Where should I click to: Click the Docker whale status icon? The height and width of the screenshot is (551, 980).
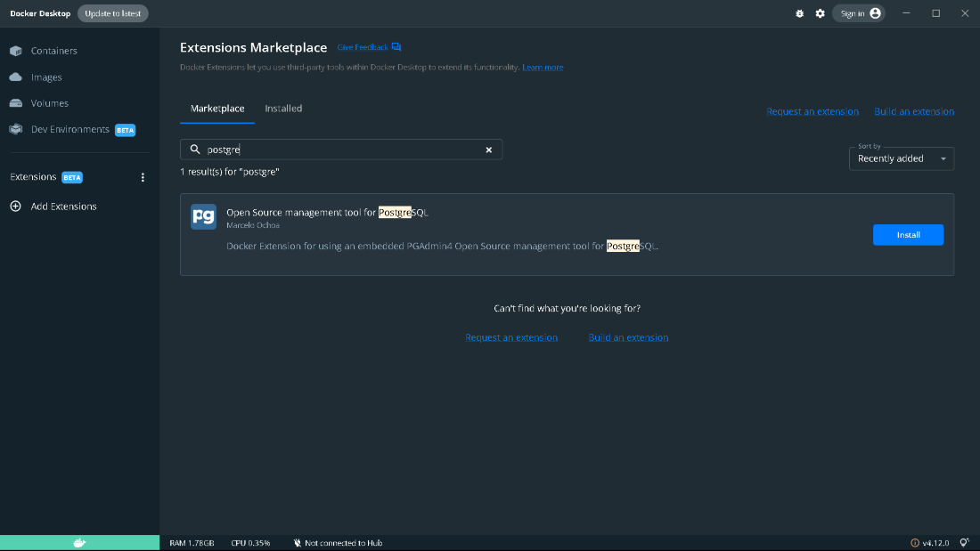79,543
